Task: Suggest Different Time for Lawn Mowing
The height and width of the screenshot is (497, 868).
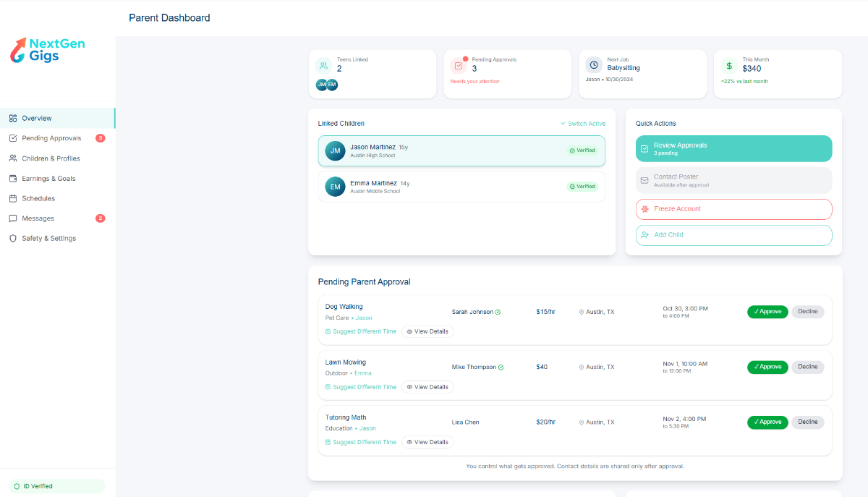Action: click(361, 386)
